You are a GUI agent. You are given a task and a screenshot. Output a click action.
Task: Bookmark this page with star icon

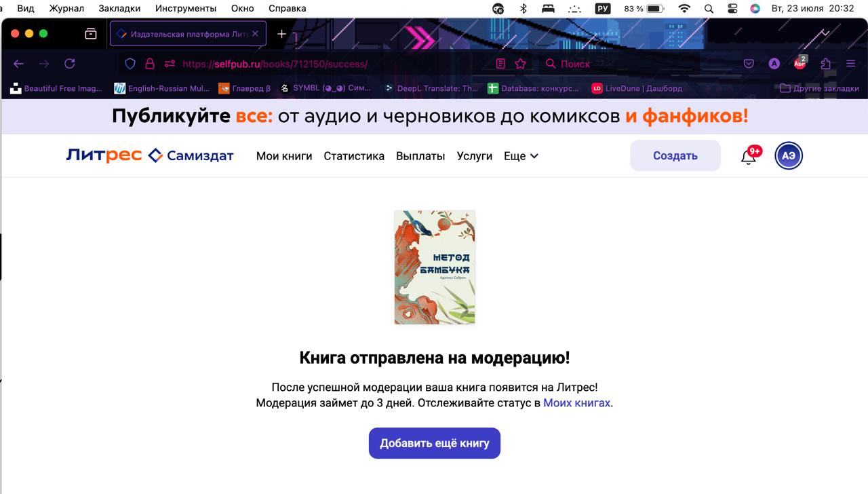pyautogui.click(x=520, y=64)
